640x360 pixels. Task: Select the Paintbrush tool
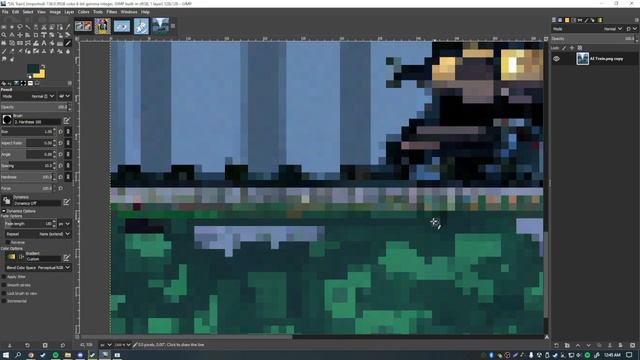4,51
